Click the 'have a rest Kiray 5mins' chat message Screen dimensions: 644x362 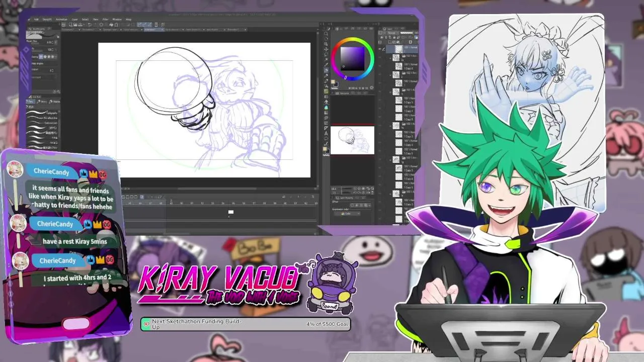[75, 241]
